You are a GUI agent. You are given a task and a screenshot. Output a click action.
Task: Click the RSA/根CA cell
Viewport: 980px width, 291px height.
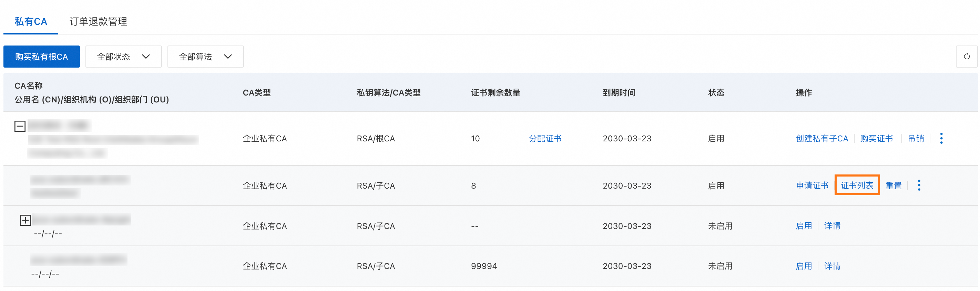click(376, 139)
